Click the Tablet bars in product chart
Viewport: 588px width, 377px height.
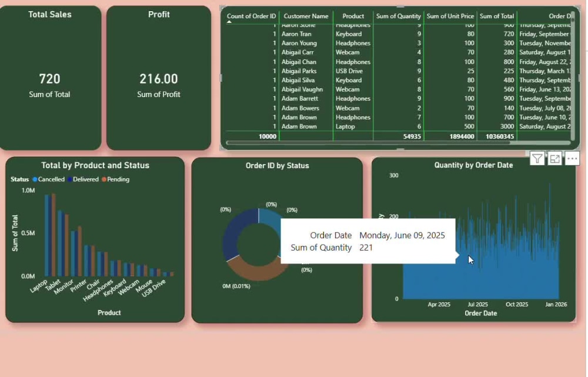[63, 244]
